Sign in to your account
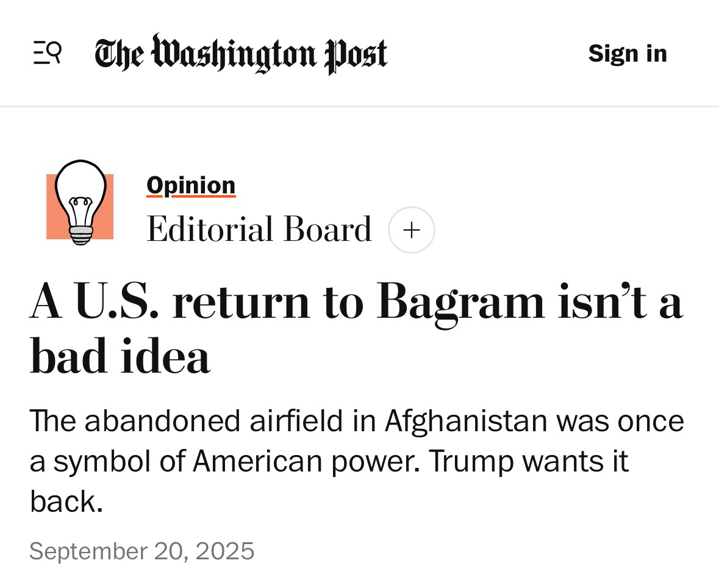Viewport: 719px width, 588px height. [627, 53]
